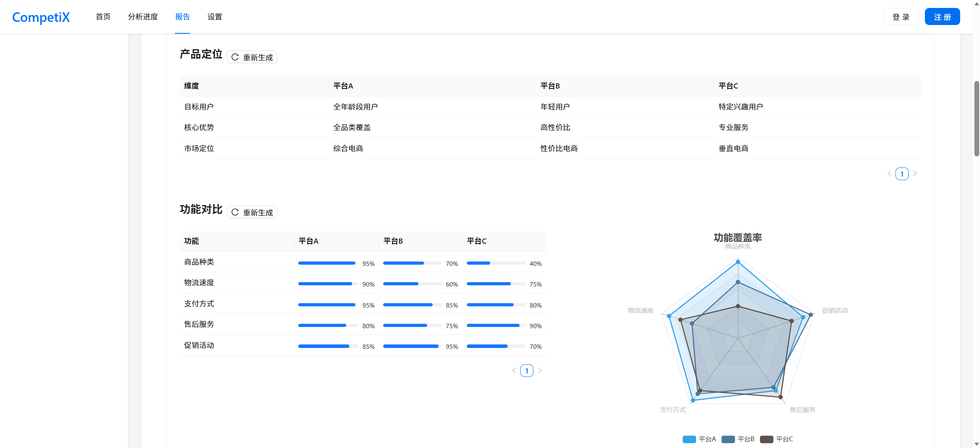The image size is (980, 448).
Task: Open the 首页 nav tab
Action: coord(103,17)
